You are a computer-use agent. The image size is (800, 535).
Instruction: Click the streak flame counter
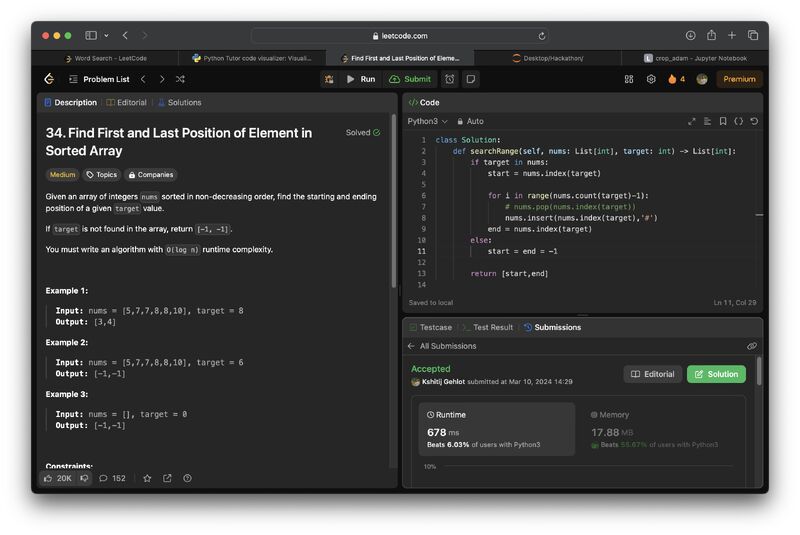click(676, 79)
